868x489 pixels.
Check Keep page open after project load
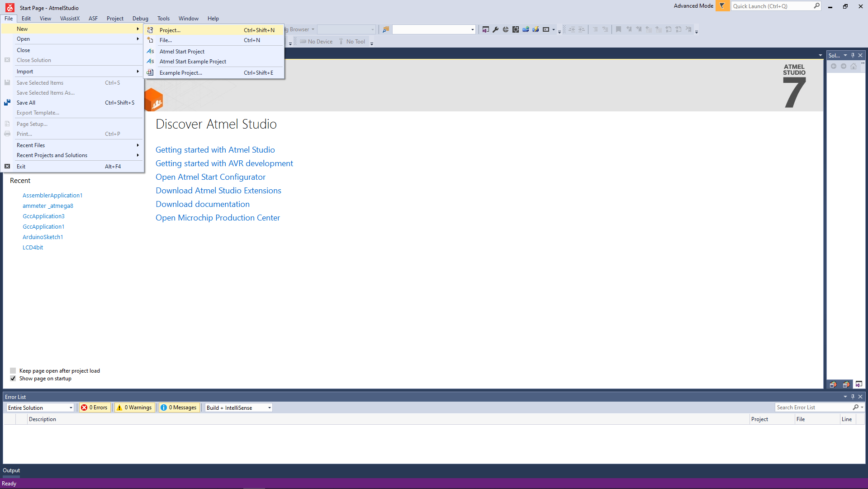pyautogui.click(x=13, y=371)
